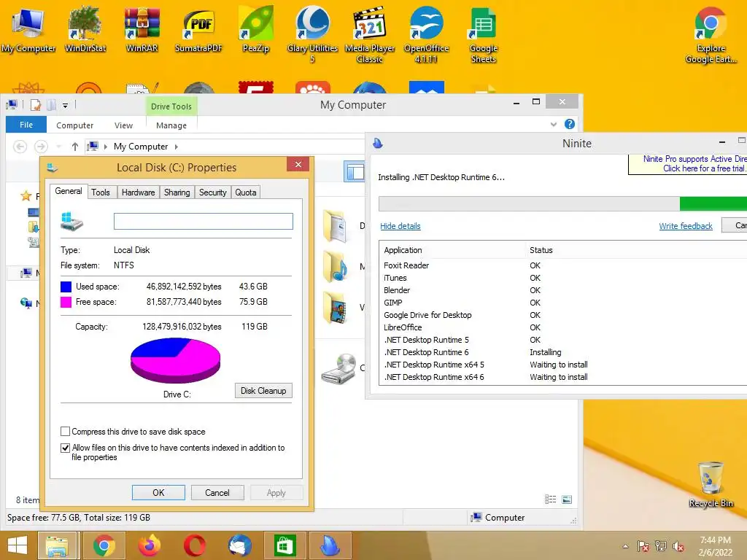Uncheck the Allow files indexed checkbox
This screenshot has height=560, width=747.
pyautogui.click(x=65, y=448)
